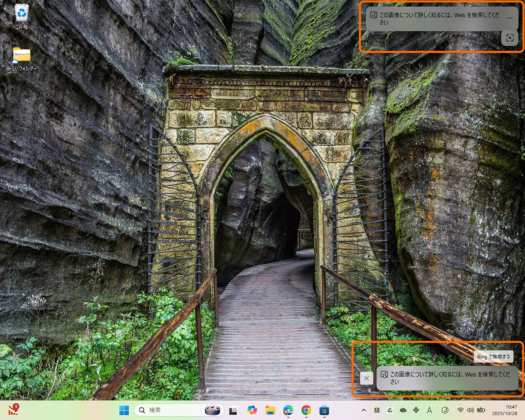
Task: Click the Bing で検索する button
Action: (493, 357)
